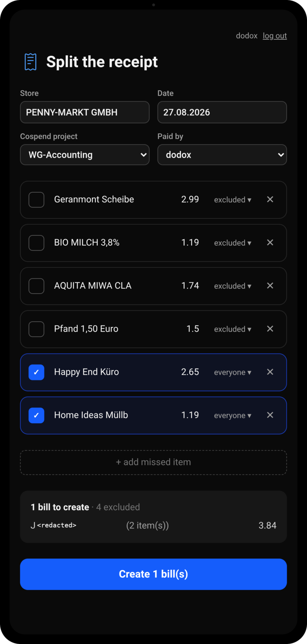Tick the Pfand 1,50 Euro checkbox

tap(36, 329)
